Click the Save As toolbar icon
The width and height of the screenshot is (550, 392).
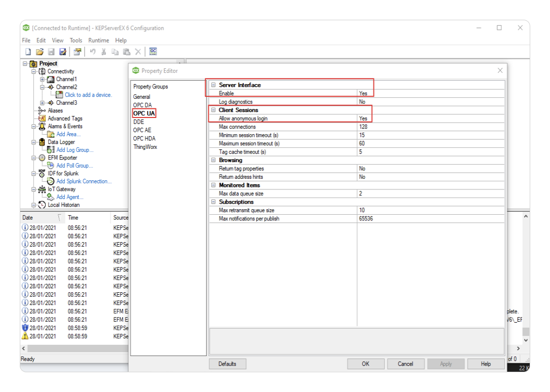[x=63, y=52]
